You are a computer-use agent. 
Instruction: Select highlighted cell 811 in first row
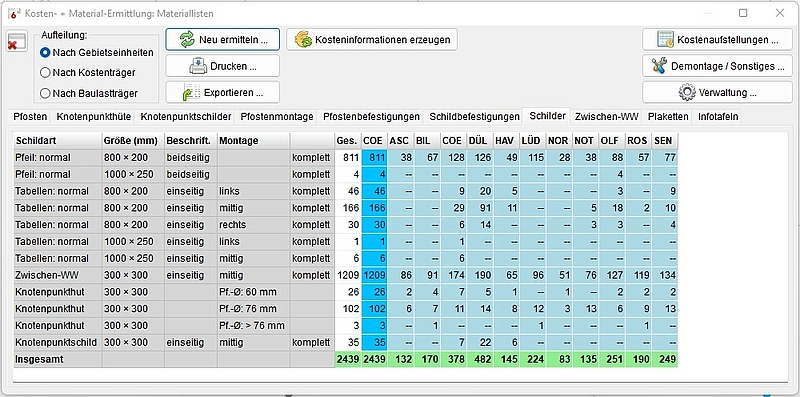pyautogui.click(x=374, y=157)
